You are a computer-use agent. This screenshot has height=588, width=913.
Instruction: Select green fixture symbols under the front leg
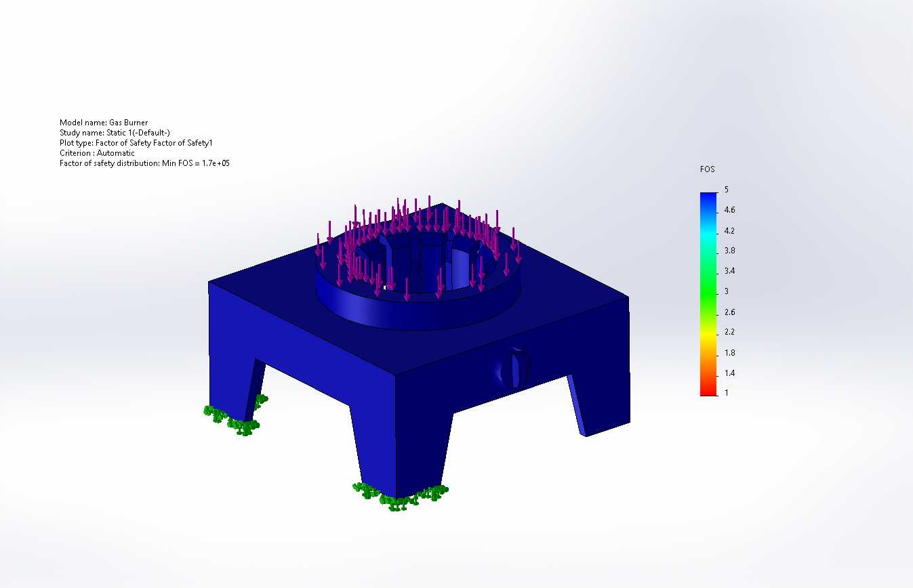coord(400,496)
